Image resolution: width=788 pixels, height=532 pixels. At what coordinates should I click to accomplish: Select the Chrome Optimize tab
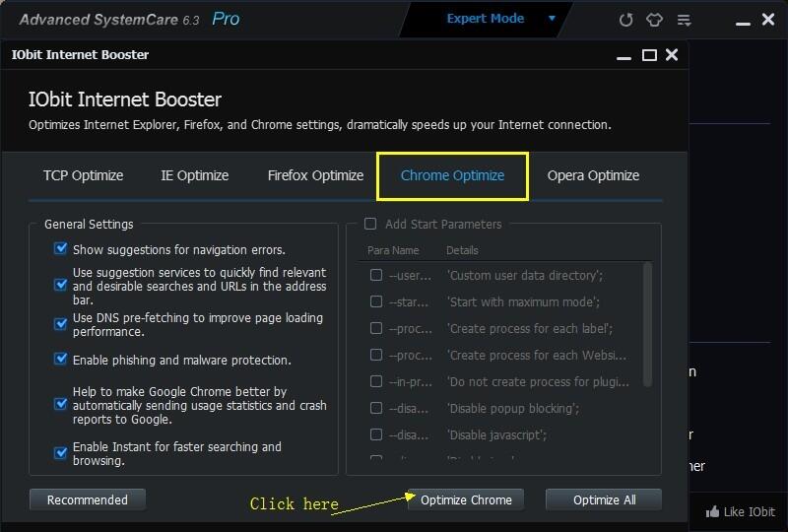tap(452, 175)
